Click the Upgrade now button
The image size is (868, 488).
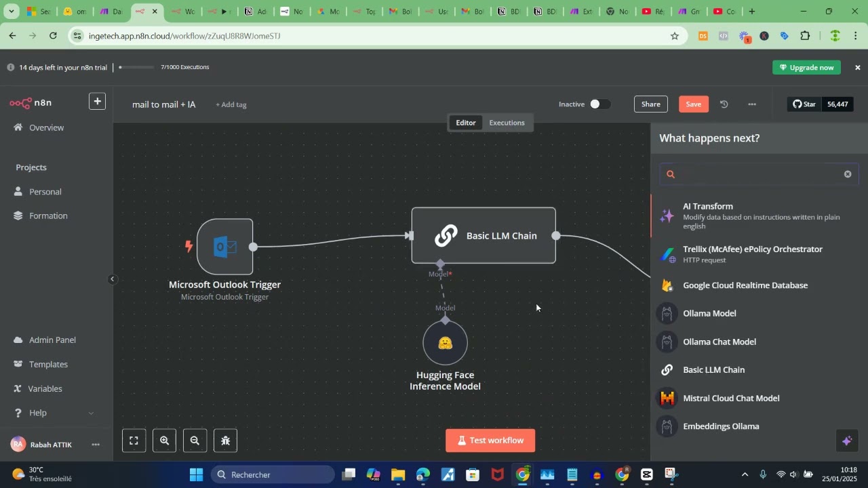coord(806,67)
